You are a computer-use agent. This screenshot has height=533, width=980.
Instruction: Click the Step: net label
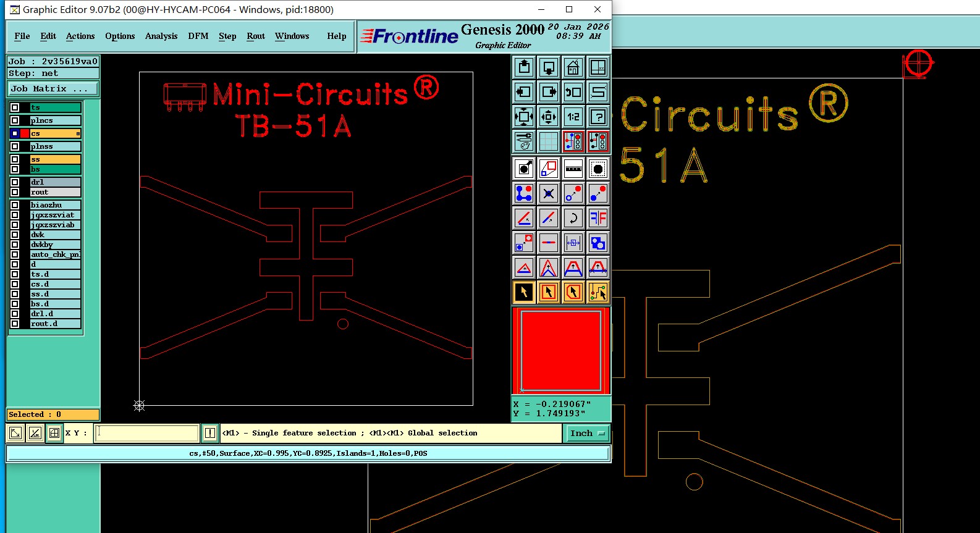[53, 73]
